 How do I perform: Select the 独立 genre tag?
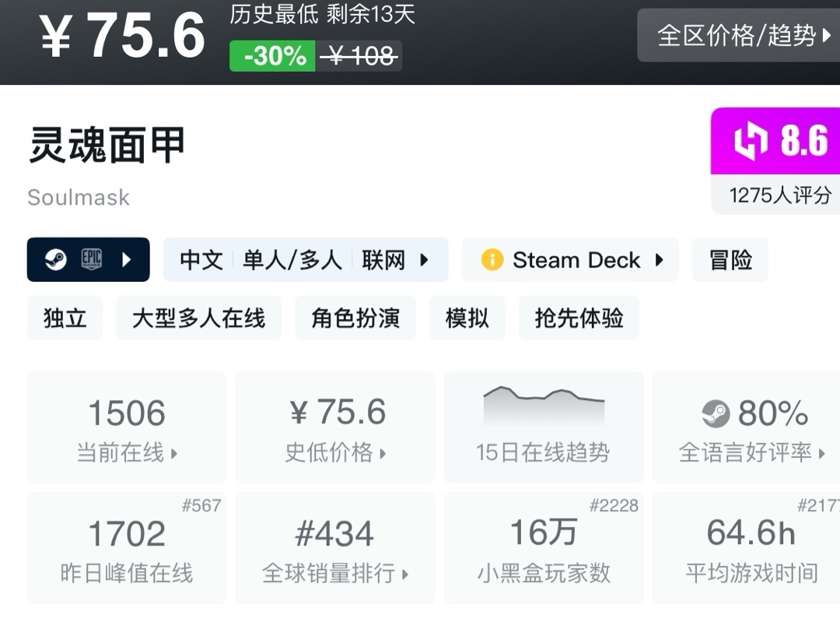(65, 318)
